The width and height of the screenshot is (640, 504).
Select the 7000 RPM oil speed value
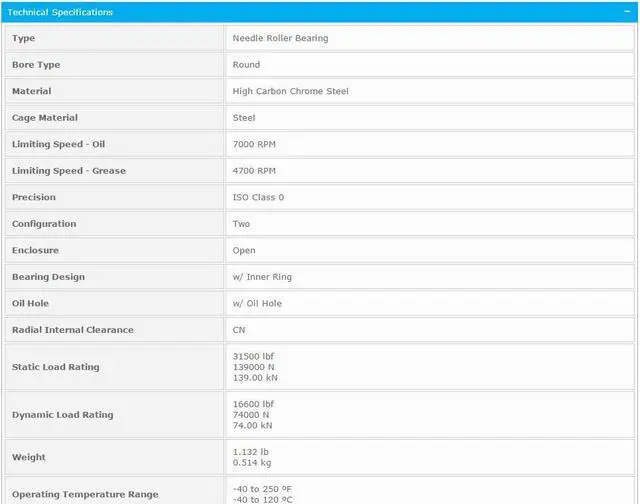(x=254, y=144)
